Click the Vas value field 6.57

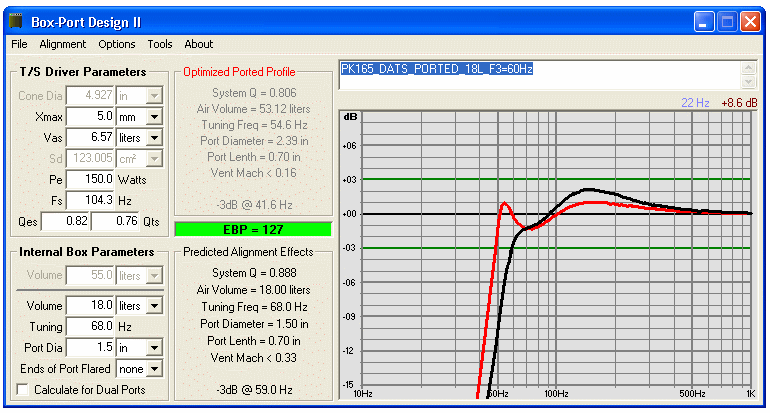point(90,138)
